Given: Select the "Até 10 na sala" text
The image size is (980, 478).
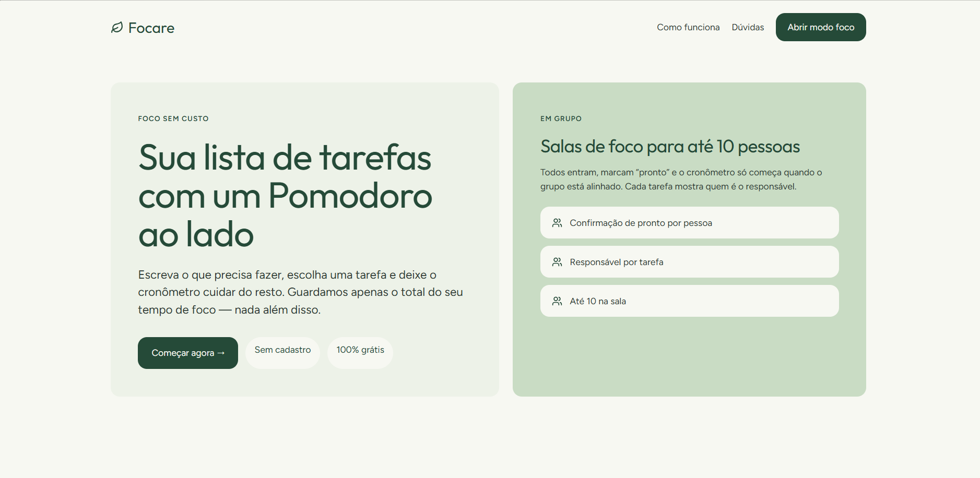Looking at the screenshot, I should pyautogui.click(x=598, y=301).
